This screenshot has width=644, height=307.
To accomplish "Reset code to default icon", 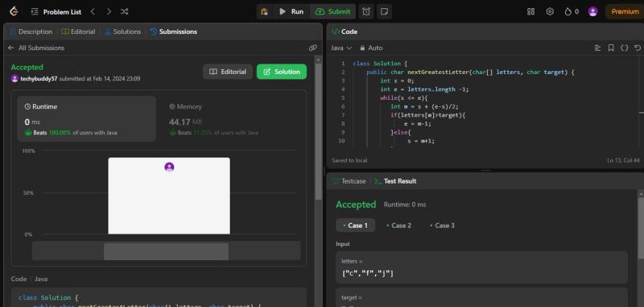I will point(638,48).
